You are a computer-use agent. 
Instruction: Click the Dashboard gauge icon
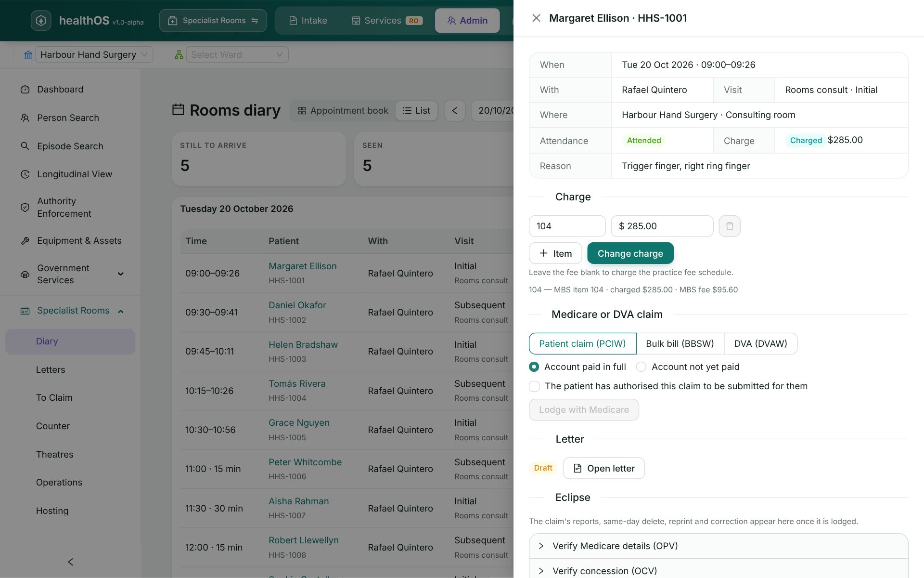(x=25, y=90)
